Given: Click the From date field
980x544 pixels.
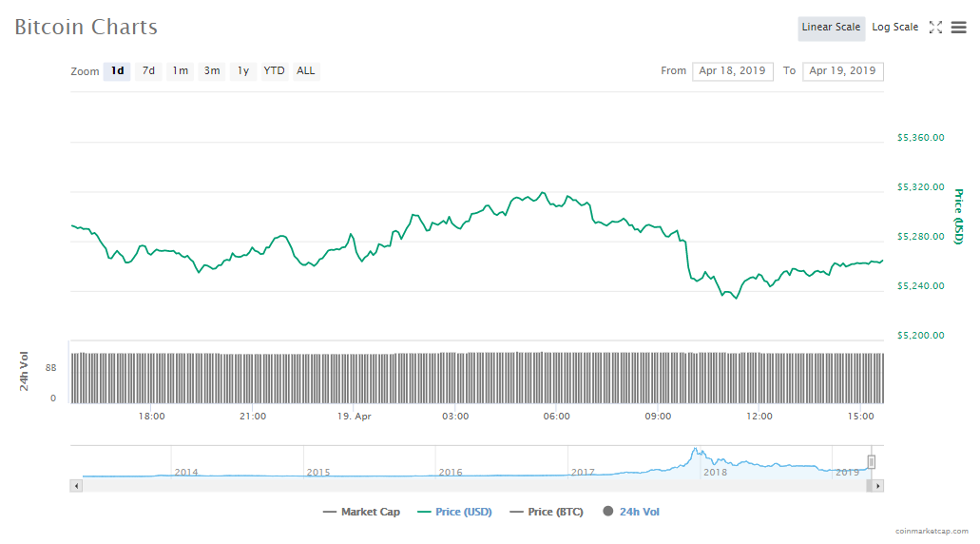Looking at the screenshot, I should (x=732, y=71).
